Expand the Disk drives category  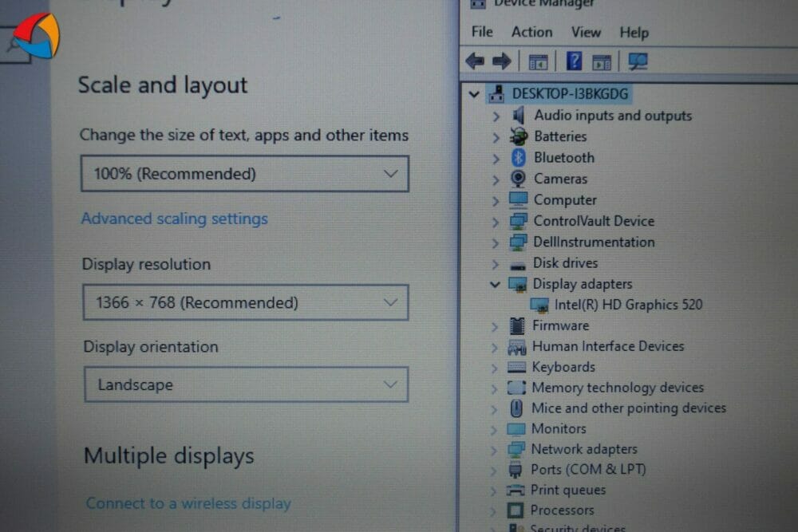tap(496, 264)
